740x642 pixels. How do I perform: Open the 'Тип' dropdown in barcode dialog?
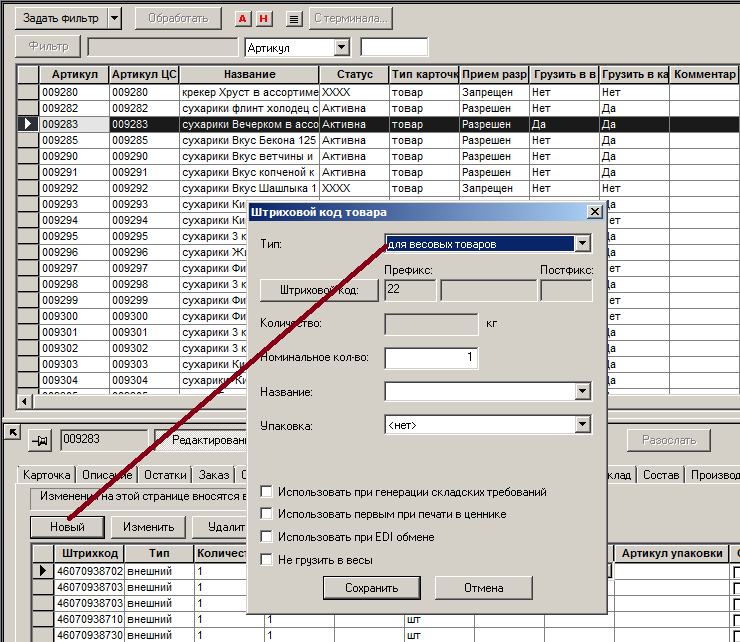tap(582, 244)
